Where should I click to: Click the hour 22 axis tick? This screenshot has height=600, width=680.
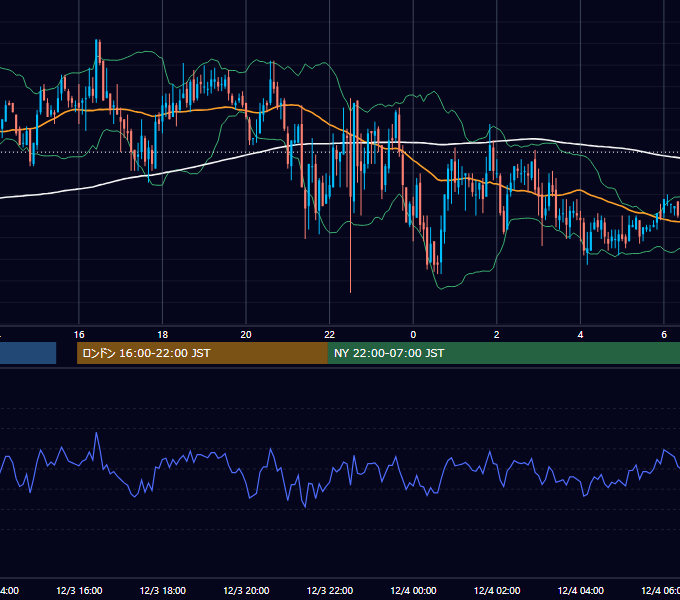click(330, 335)
